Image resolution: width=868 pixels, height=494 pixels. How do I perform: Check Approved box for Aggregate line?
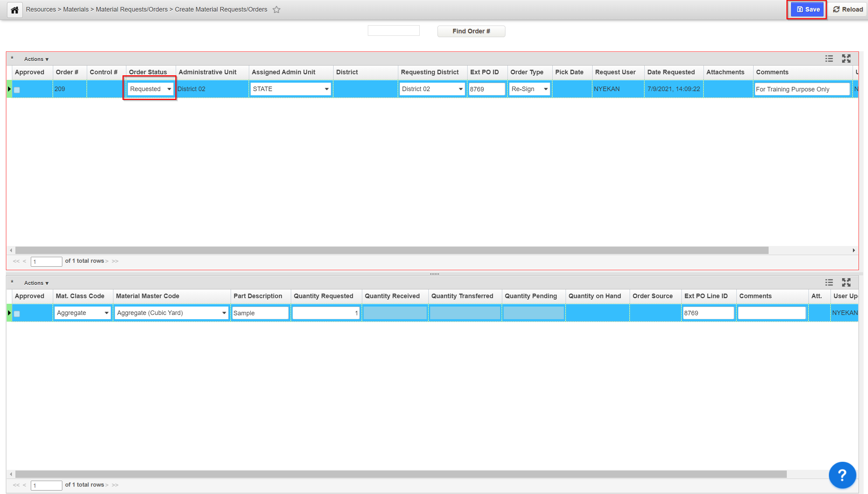tap(17, 314)
